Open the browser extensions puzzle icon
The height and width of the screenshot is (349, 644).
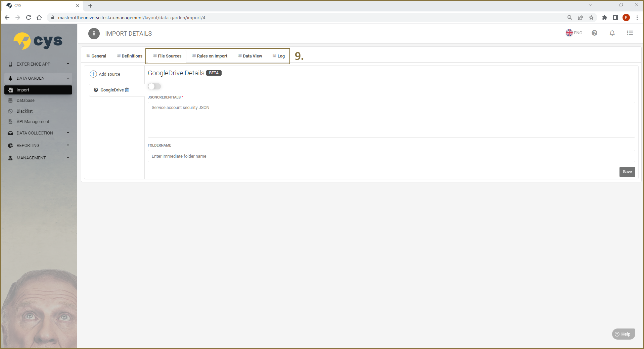coord(604,17)
